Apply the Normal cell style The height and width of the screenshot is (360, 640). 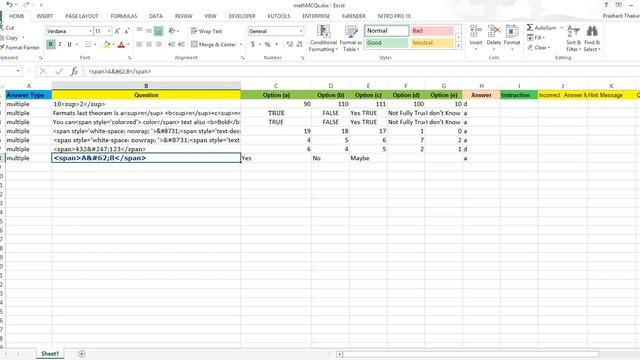386,31
